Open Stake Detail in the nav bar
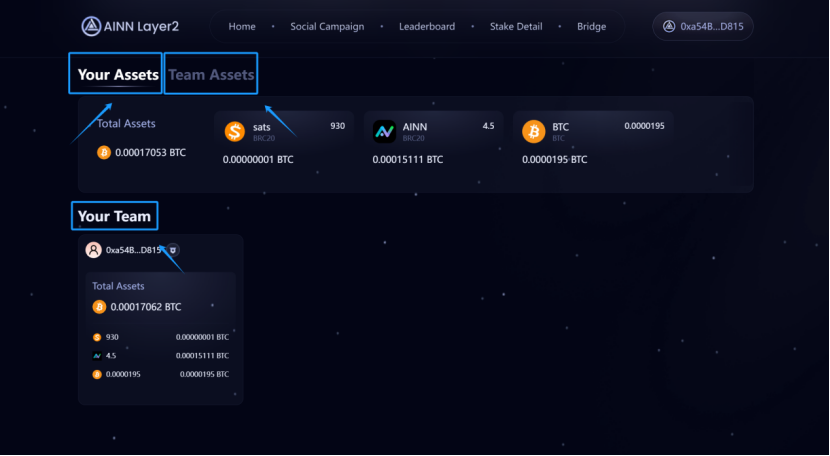830x456 pixels. click(x=516, y=26)
